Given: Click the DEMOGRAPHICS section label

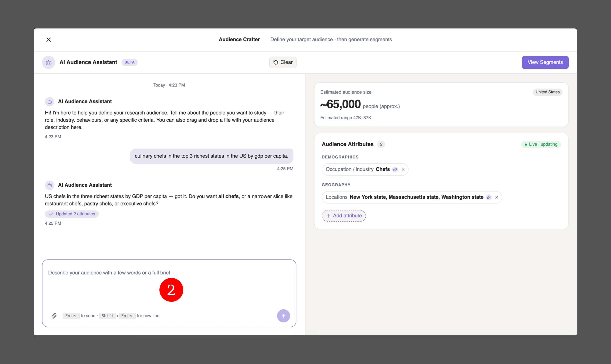Looking at the screenshot, I should click(340, 157).
